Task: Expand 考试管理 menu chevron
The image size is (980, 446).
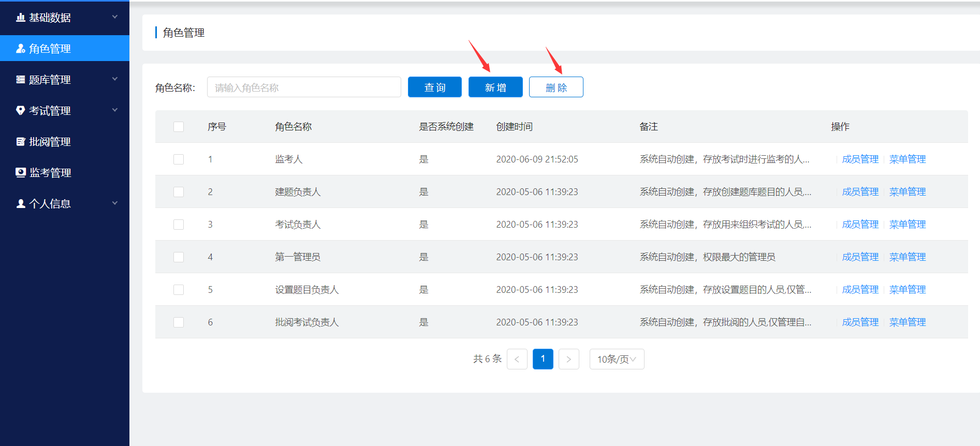Action: coord(115,110)
